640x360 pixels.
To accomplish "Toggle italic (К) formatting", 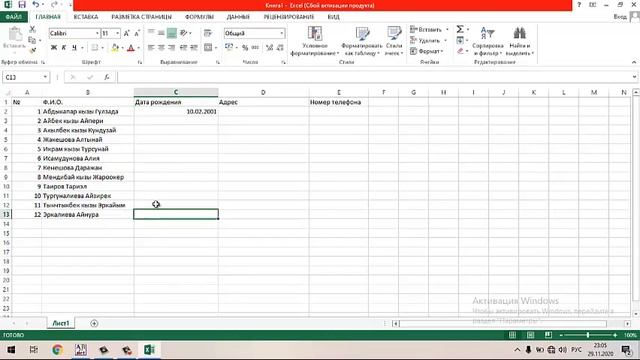I will [x=64, y=48].
